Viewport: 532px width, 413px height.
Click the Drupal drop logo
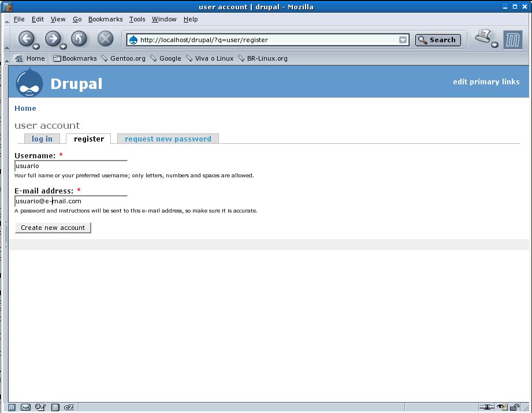tap(29, 82)
